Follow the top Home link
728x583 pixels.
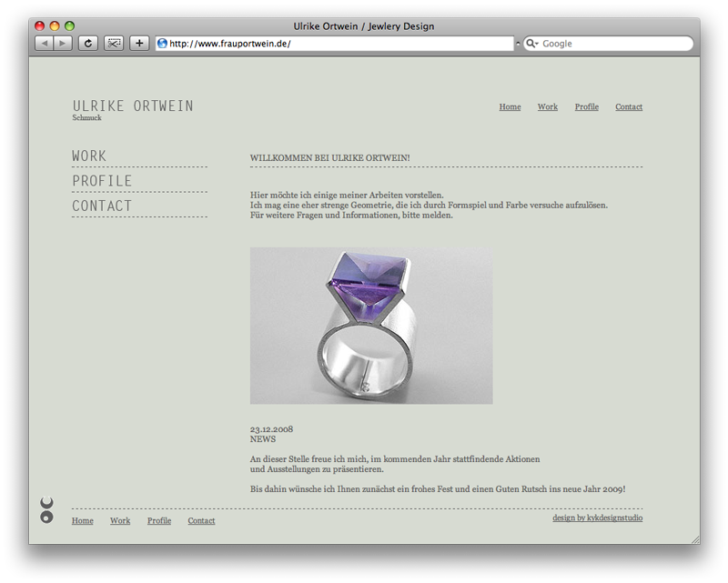click(510, 106)
